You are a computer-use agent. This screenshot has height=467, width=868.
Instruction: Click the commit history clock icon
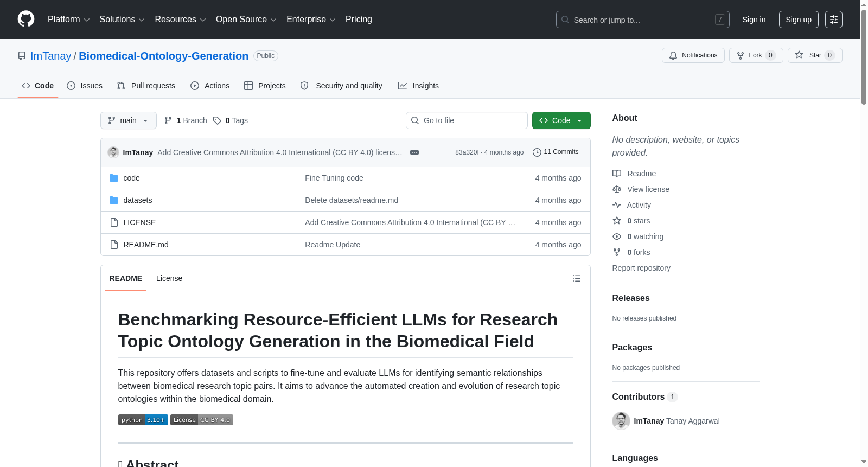click(x=537, y=152)
